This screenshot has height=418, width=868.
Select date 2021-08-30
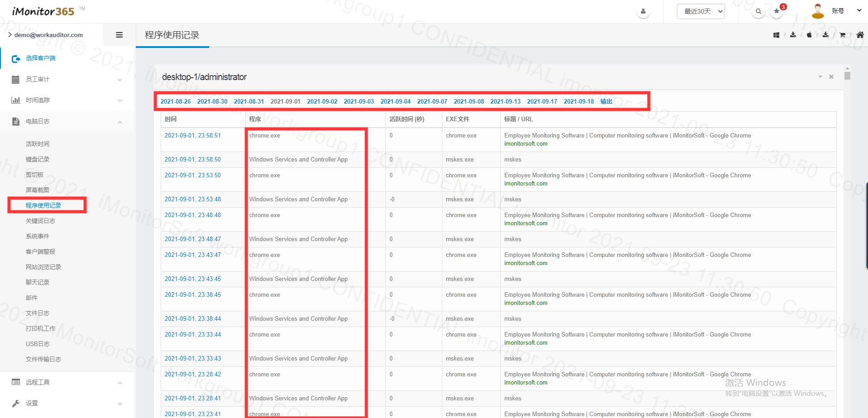click(x=212, y=101)
